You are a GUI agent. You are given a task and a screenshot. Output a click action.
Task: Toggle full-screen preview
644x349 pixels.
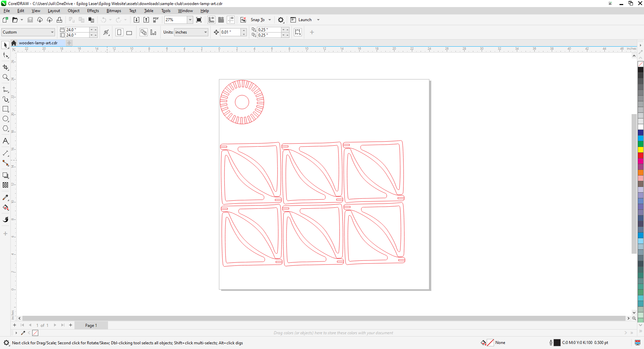199,20
